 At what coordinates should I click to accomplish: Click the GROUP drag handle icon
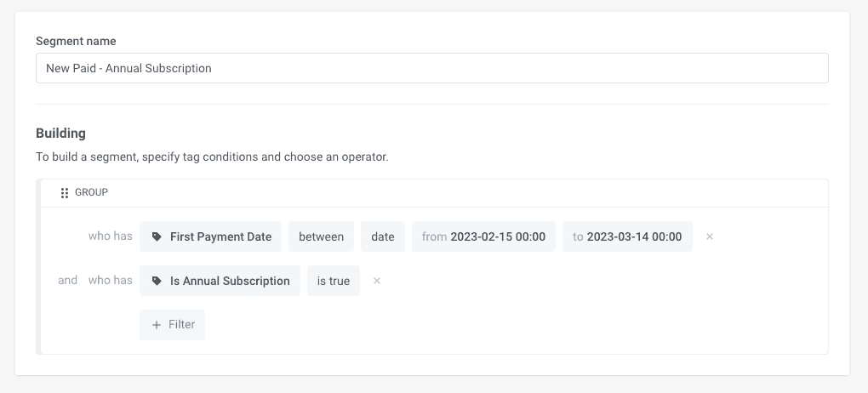click(x=65, y=193)
